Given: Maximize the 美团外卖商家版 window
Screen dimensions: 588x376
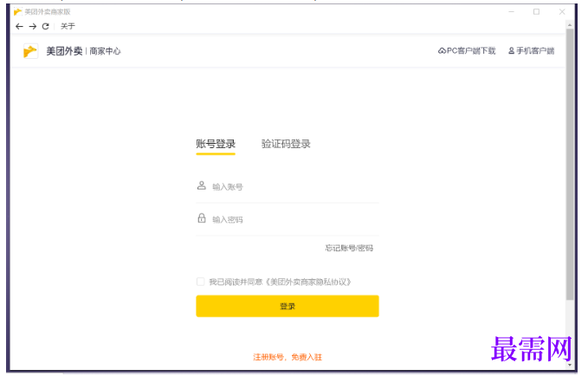Looking at the screenshot, I should pos(536,12).
